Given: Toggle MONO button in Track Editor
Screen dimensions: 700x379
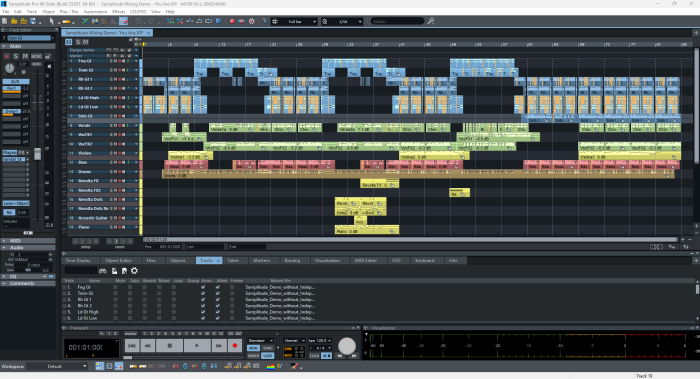Looking at the screenshot, I should (x=36, y=56).
